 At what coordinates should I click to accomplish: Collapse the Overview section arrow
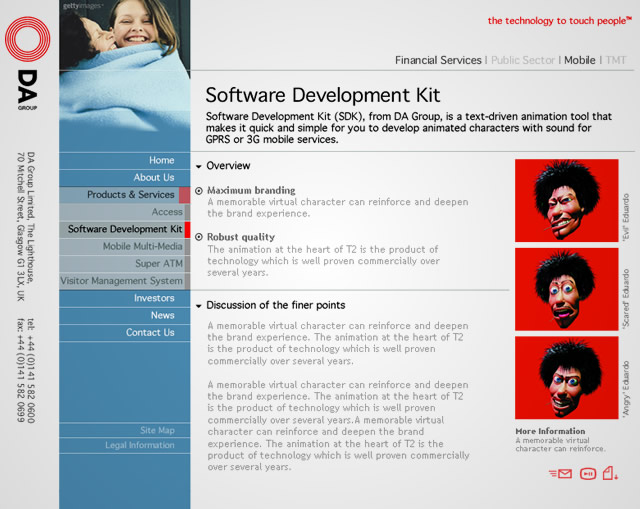[x=199, y=167]
